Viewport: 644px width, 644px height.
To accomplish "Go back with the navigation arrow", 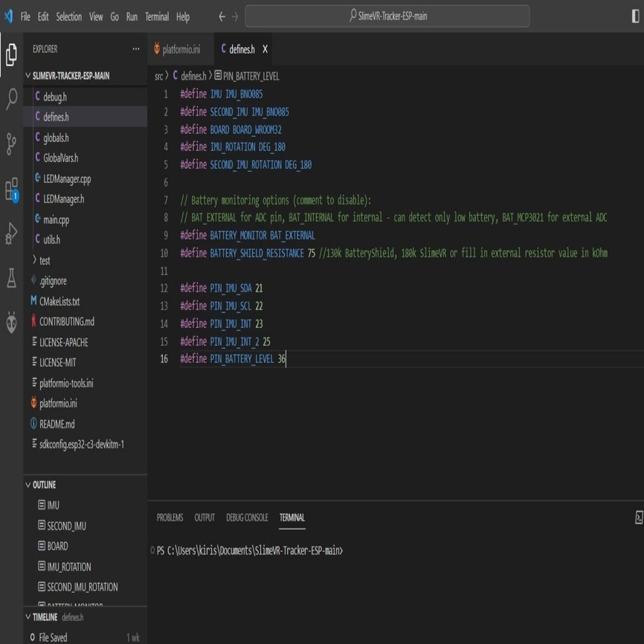I will [222, 16].
